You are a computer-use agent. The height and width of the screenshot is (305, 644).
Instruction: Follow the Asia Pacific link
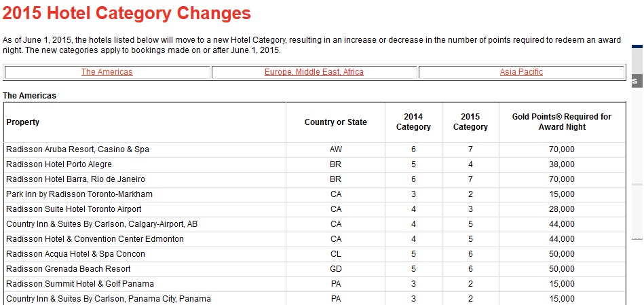pyautogui.click(x=521, y=72)
